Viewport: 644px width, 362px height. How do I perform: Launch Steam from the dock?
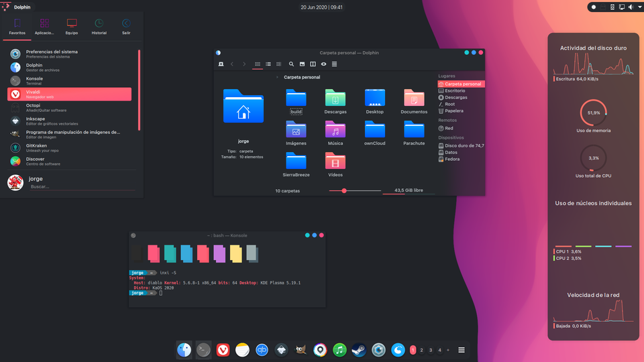359,350
